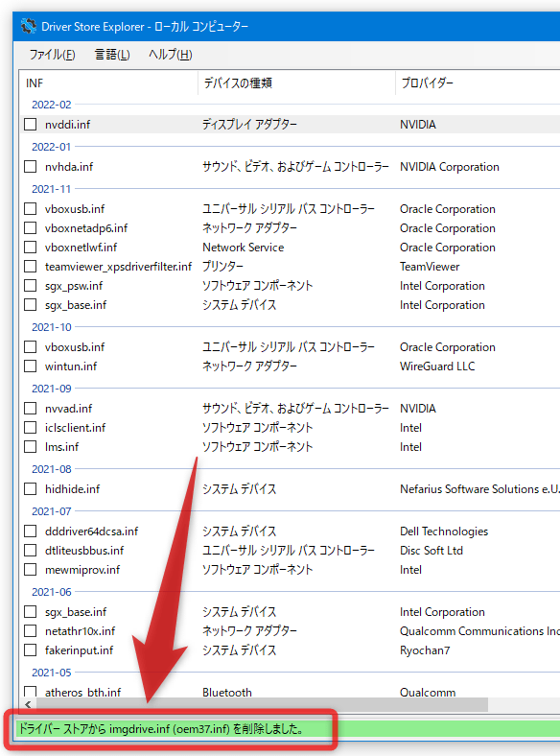Check the nvhda.inf checkbox

(x=31, y=167)
